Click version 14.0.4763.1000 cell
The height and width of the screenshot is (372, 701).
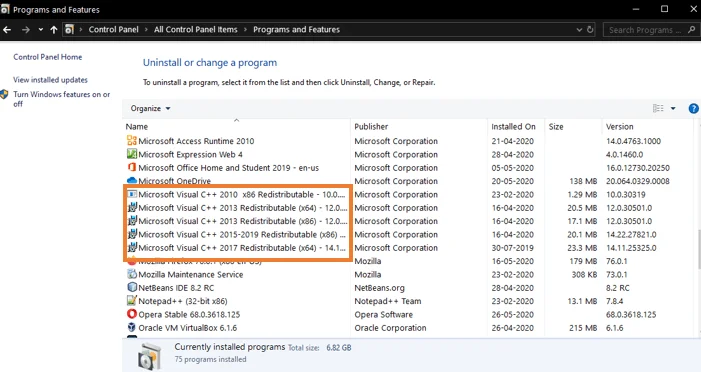(x=633, y=141)
